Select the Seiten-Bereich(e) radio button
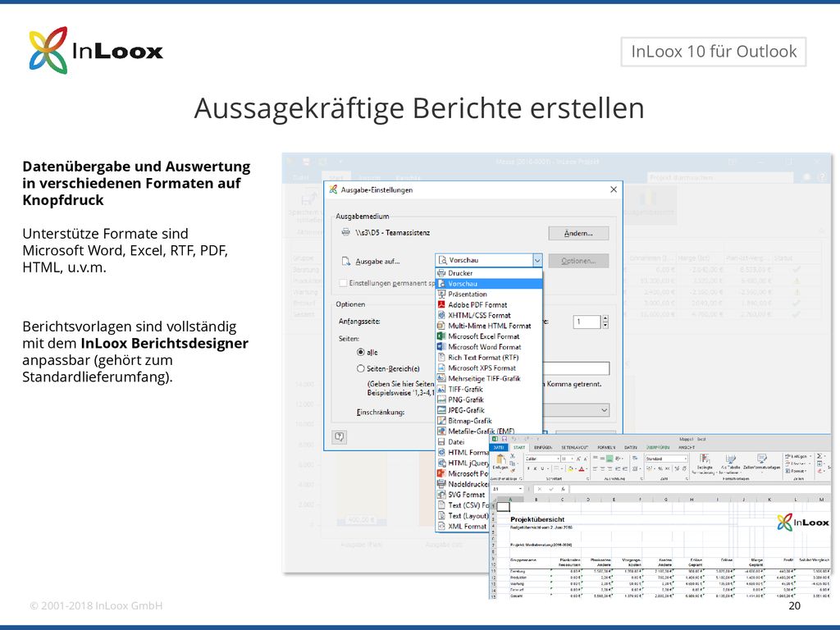The height and width of the screenshot is (630, 840). 361,368
